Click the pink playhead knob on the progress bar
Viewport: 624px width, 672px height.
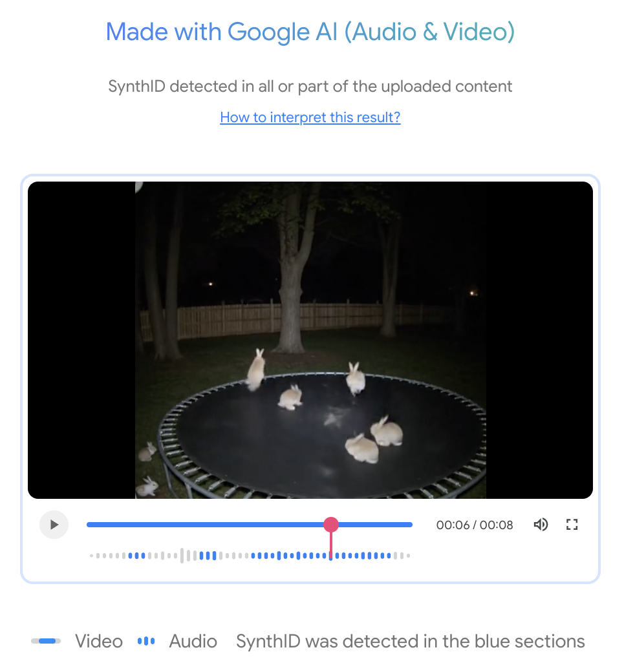[x=330, y=525]
